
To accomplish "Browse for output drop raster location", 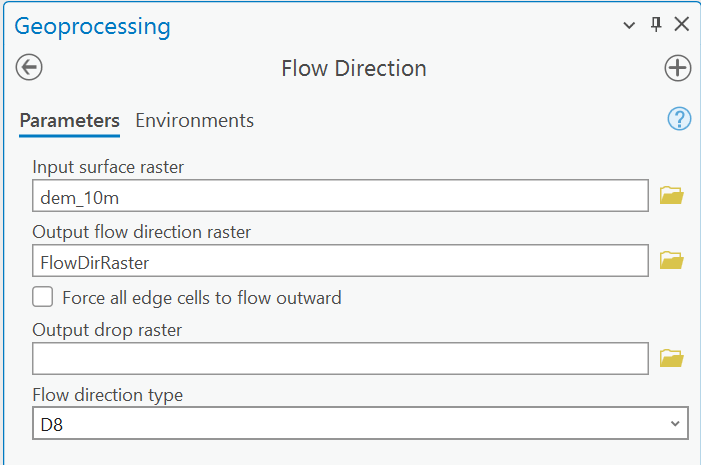I will [x=671, y=358].
